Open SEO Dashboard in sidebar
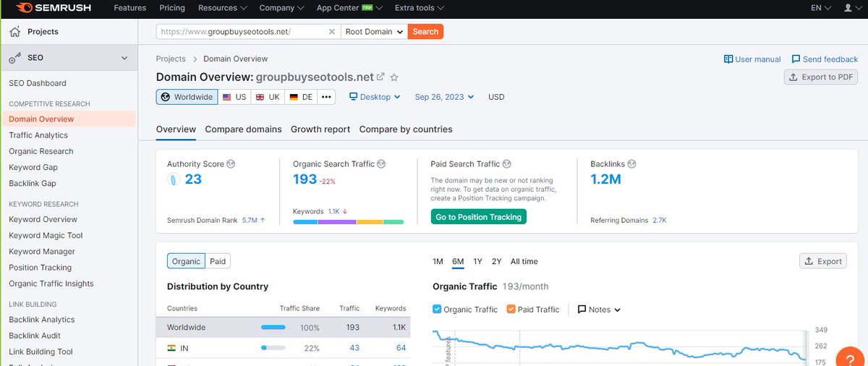 pyautogui.click(x=38, y=83)
